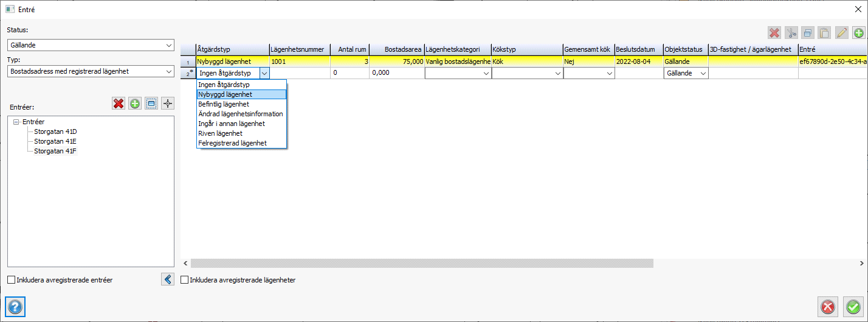Collapse the left panel with blue arrow
868x322 pixels.
[x=168, y=279]
